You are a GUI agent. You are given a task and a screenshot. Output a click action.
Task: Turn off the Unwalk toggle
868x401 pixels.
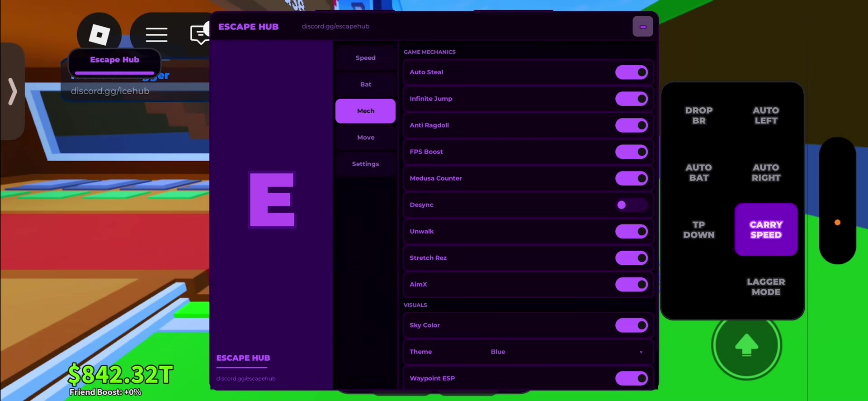(x=632, y=232)
